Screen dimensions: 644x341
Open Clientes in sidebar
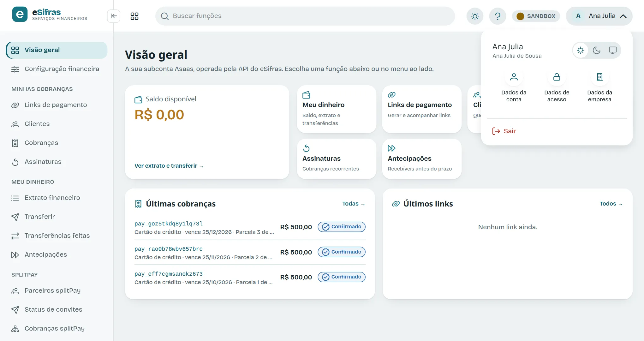[57, 124]
